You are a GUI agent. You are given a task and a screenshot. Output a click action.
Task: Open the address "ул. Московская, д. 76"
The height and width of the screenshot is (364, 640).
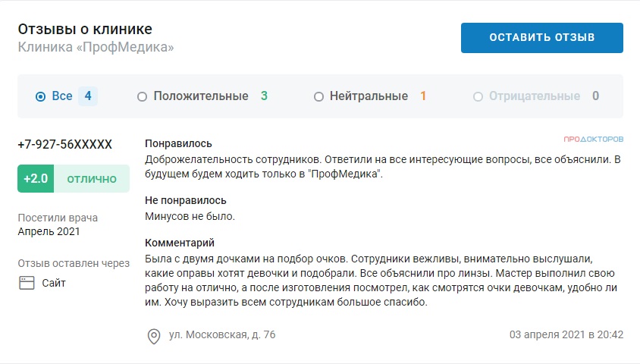pos(221,334)
